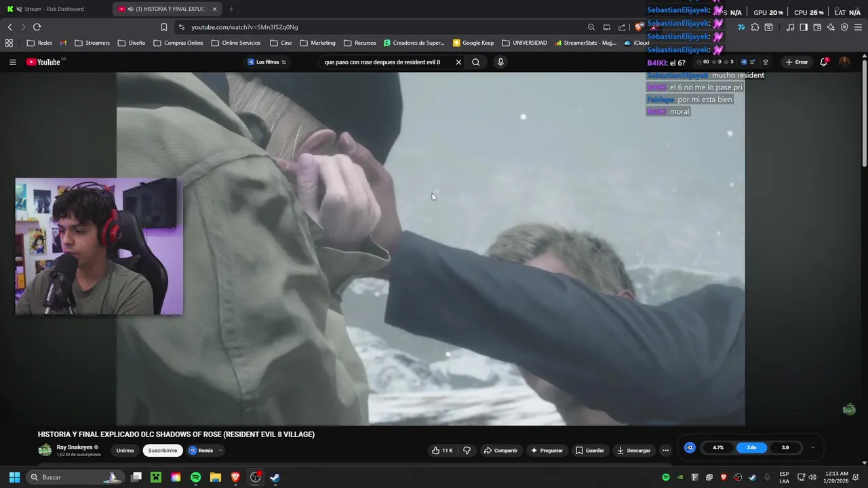Expand the stats bar chevron
This screenshot has height=488, width=868.
click(812, 447)
